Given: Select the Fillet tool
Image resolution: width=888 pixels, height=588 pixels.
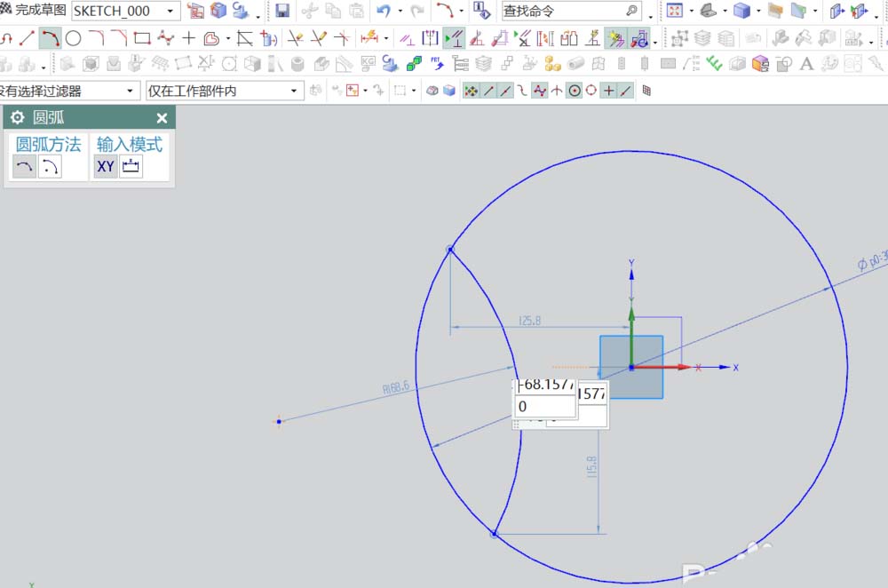Looking at the screenshot, I should point(96,38).
